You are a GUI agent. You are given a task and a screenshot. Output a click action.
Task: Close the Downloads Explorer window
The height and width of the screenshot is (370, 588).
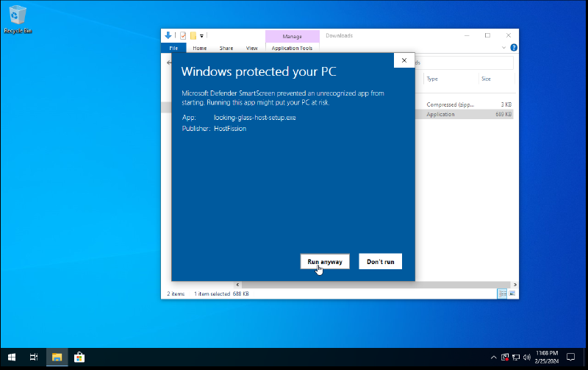509,35
